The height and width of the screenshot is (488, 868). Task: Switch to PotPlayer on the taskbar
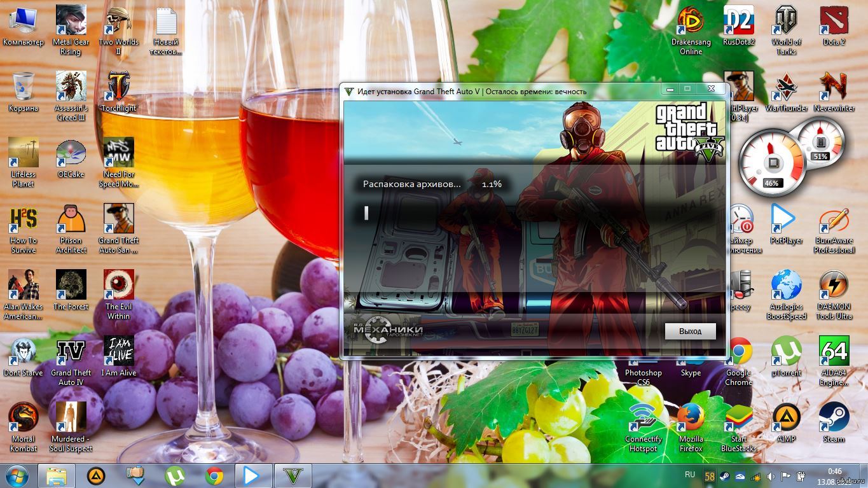(253, 476)
